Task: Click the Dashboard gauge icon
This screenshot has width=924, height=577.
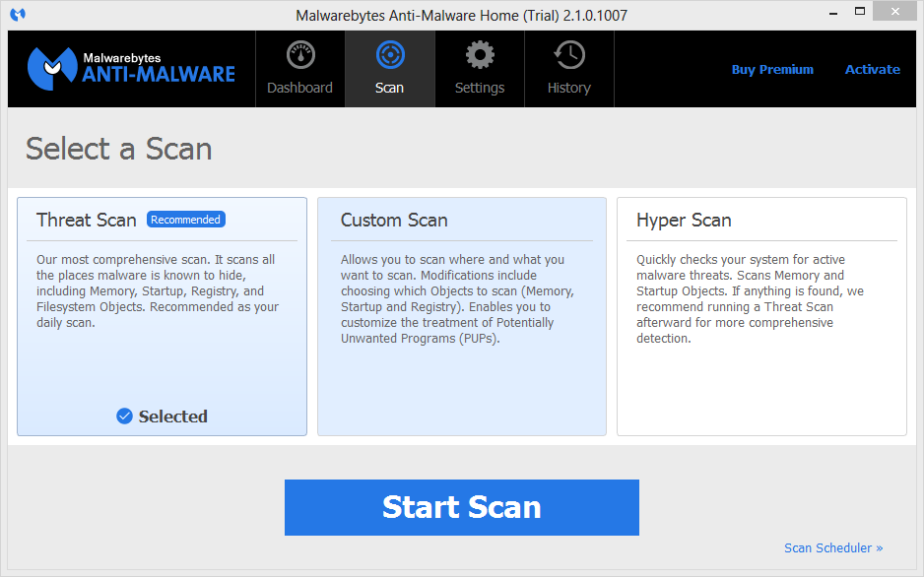Action: [x=300, y=55]
